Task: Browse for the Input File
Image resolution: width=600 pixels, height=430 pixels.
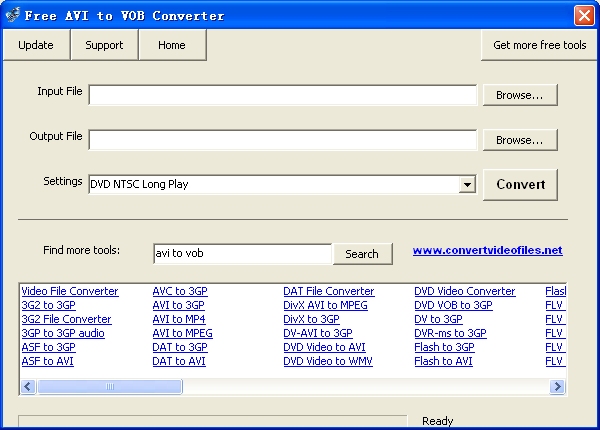Action: 520,95
